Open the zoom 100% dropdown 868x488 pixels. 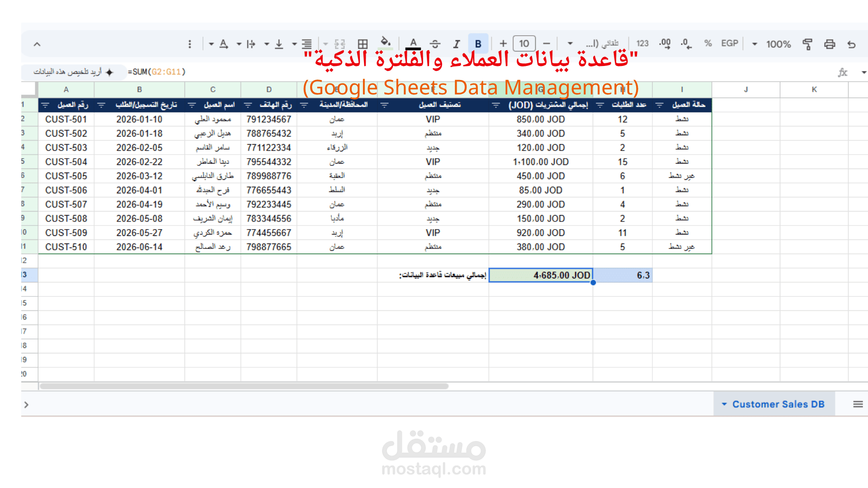point(772,44)
